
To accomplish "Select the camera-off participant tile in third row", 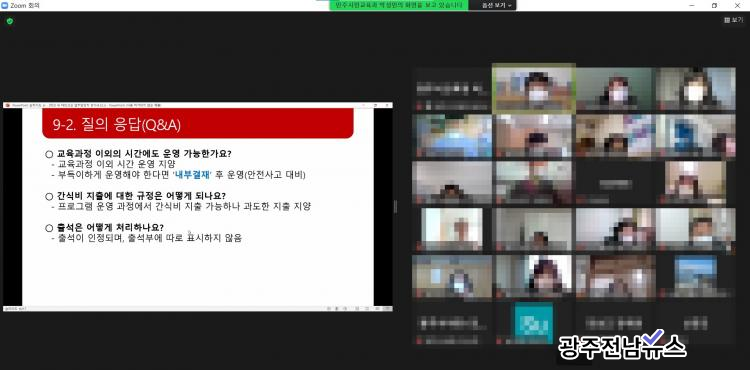I will click(615, 184).
